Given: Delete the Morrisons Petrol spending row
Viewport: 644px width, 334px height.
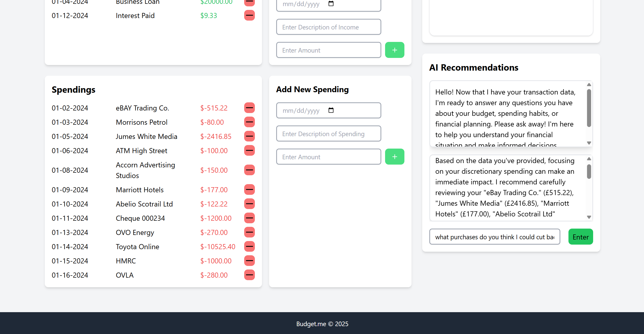Looking at the screenshot, I should 249,122.
